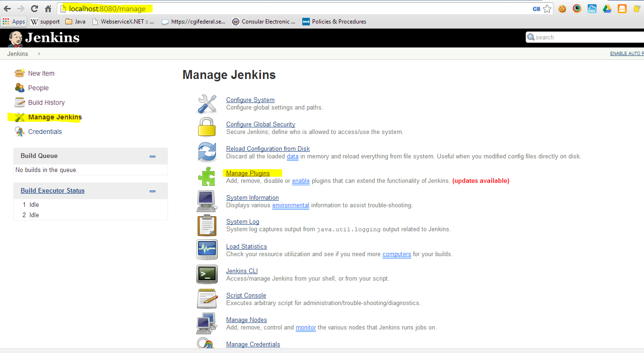Open the Load Statistics link
Viewport: 644px width, 353px height.
point(246,246)
